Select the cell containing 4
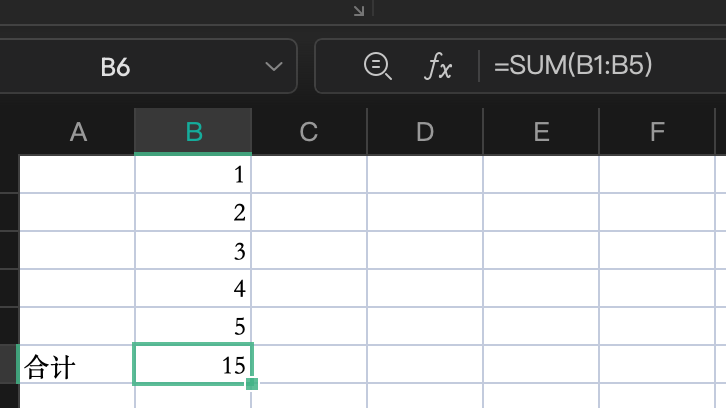The width and height of the screenshot is (726, 408). [x=193, y=288]
